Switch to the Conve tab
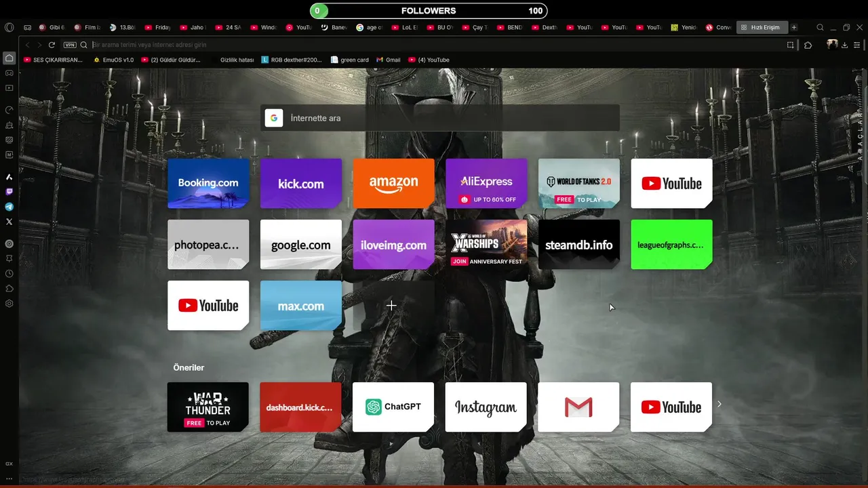 pyautogui.click(x=719, y=28)
